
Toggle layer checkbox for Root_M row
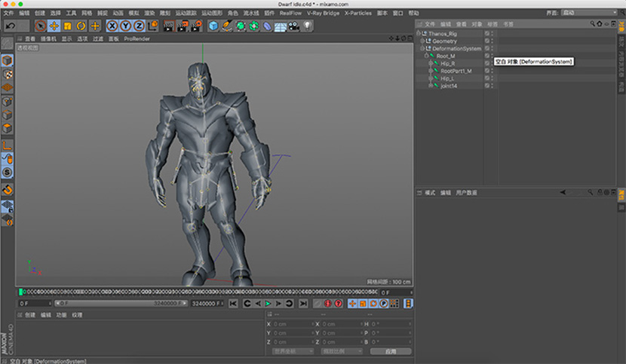[x=486, y=56]
